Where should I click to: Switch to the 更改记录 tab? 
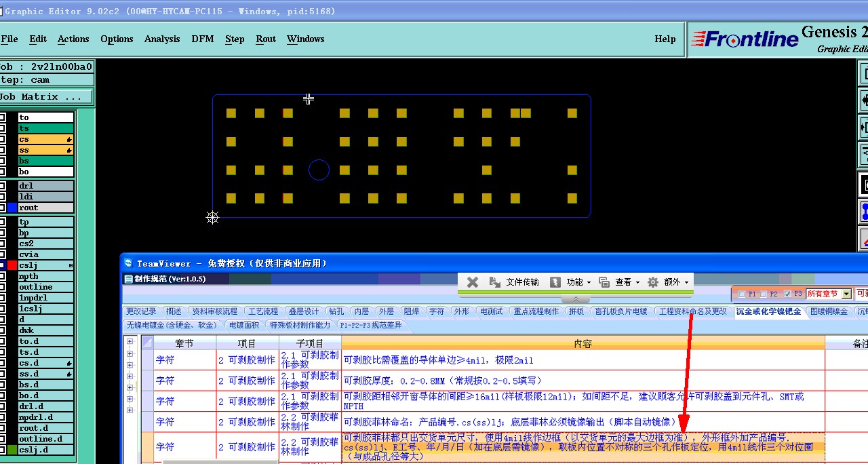click(x=141, y=311)
